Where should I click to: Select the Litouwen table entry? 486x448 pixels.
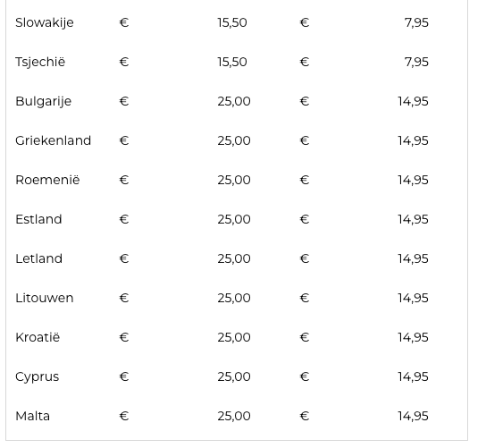[45, 298]
